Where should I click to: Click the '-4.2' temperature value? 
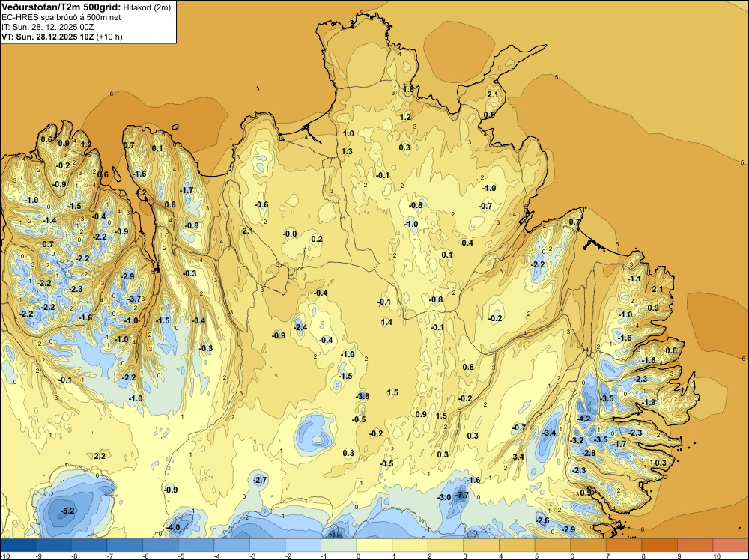pos(583,419)
